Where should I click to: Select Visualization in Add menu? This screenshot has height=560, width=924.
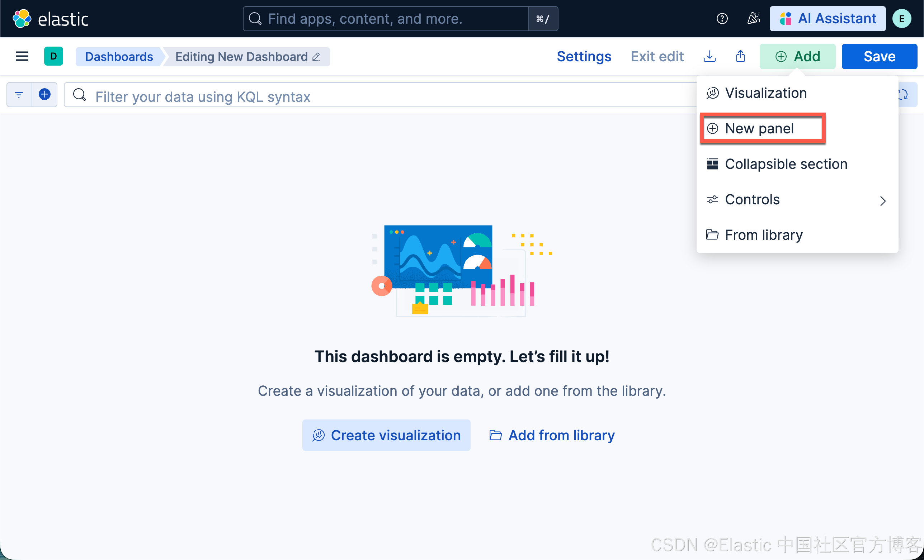click(x=765, y=93)
